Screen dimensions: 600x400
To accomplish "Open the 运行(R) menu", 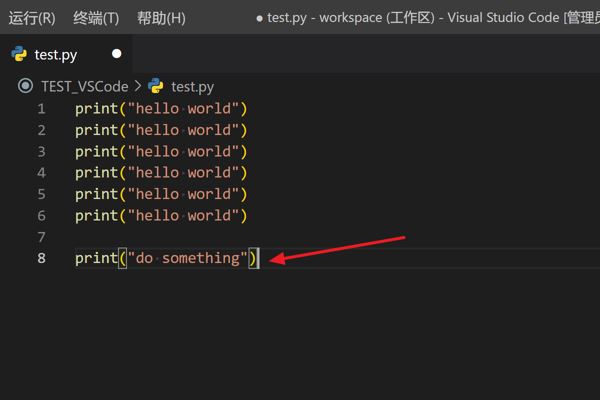I will [32, 18].
